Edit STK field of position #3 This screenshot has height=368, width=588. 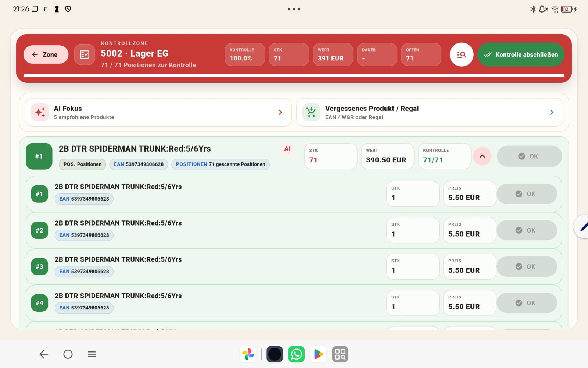(413, 266)
